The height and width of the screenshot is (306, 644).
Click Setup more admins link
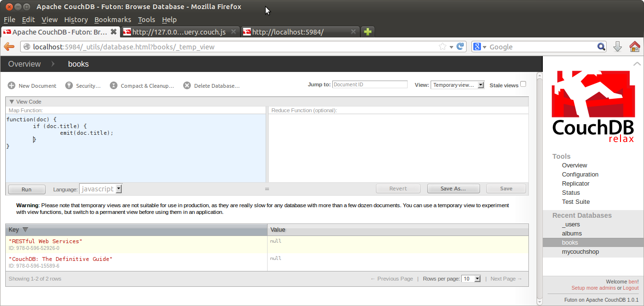[593, 288]
